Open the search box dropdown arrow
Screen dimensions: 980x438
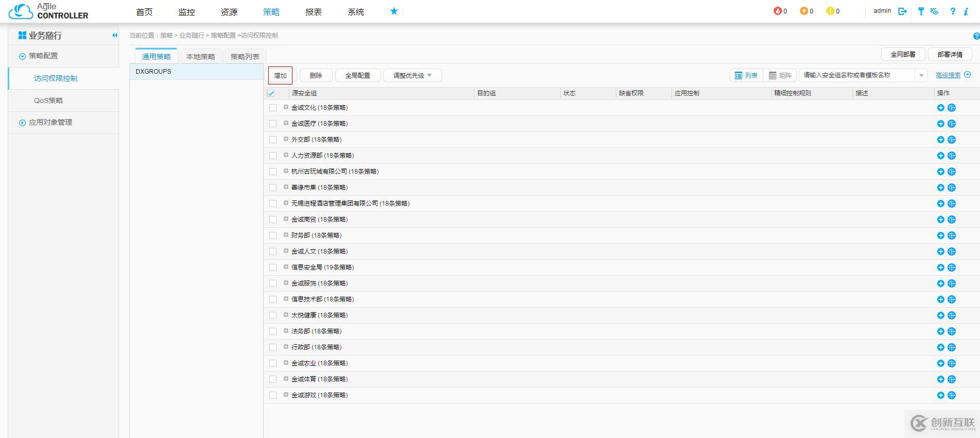921,75
